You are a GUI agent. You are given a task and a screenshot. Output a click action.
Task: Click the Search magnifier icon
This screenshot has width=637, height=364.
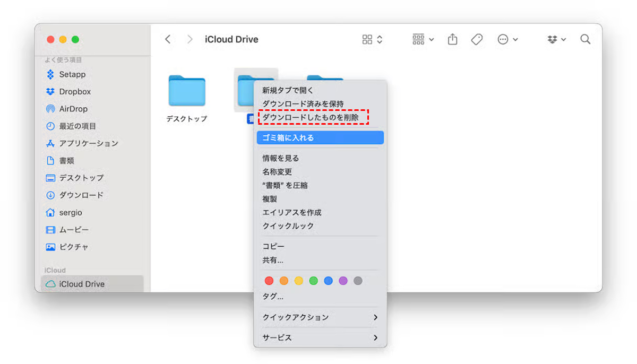586,39
